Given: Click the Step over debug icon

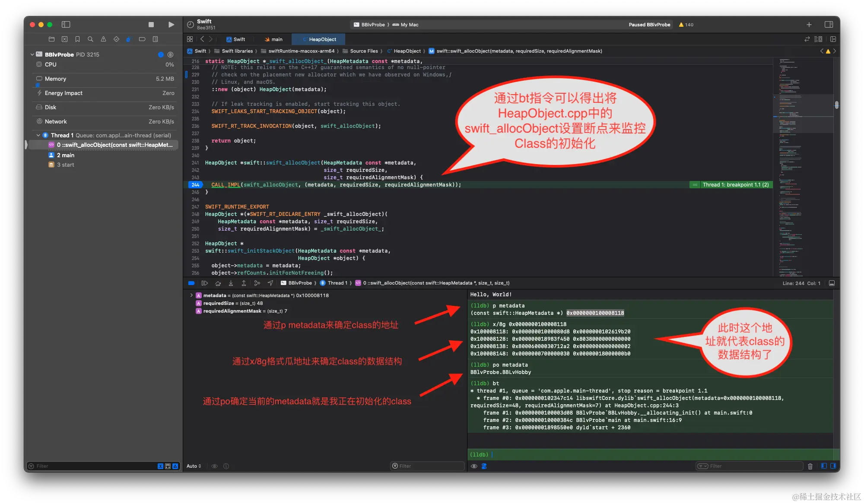Looking at the screenshot, I should tap(218, 283).
